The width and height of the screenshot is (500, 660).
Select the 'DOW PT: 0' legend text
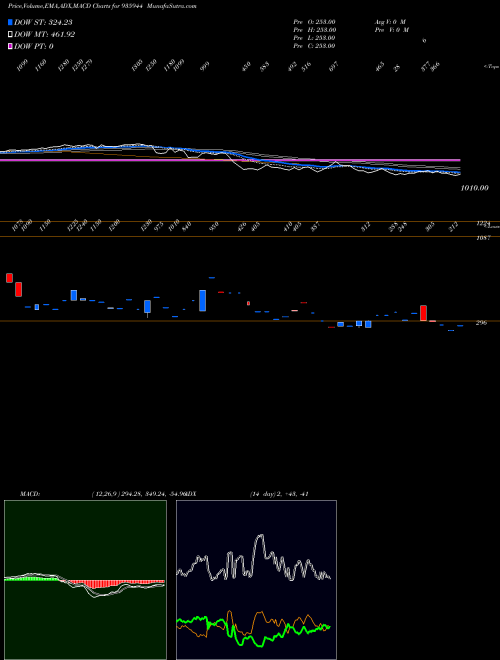(x=34, y=46)
